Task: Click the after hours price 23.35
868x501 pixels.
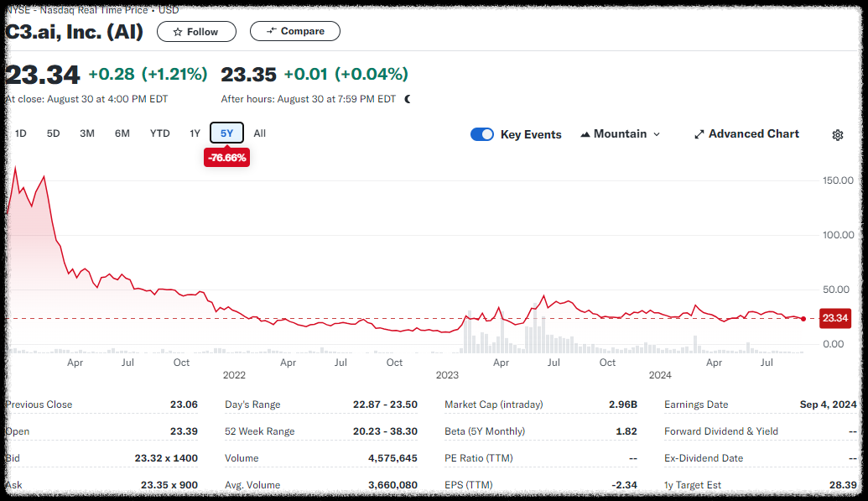Action: [x=248, y=74]
